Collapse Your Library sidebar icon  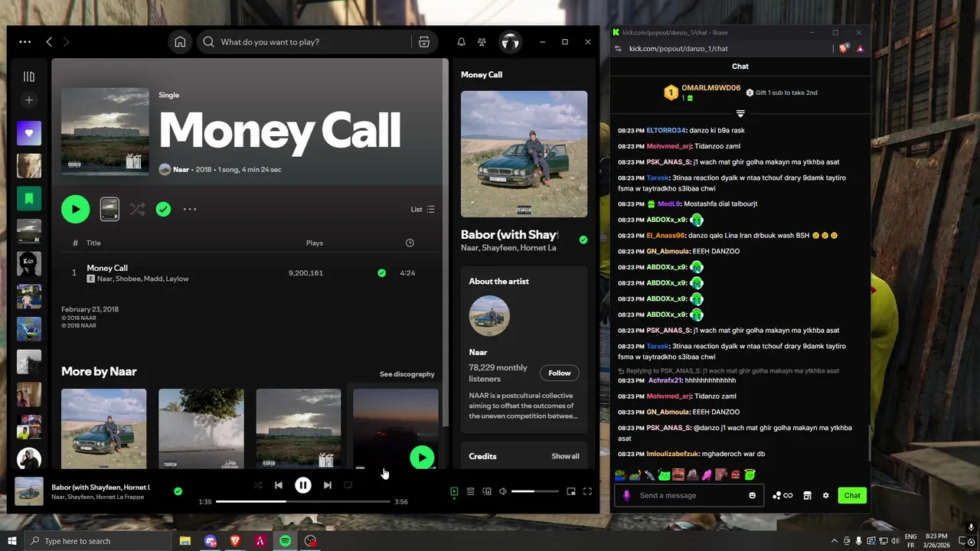(x=29, y=77)
